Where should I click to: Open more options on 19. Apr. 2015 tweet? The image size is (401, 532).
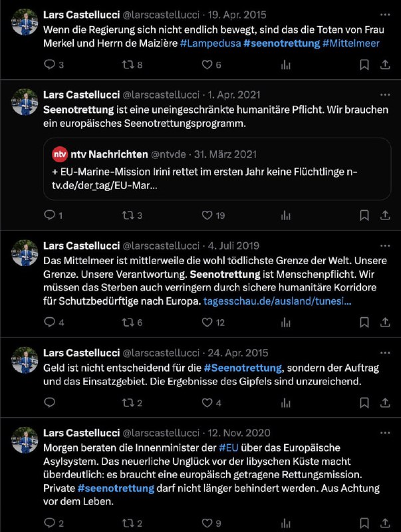click(385, 14)
